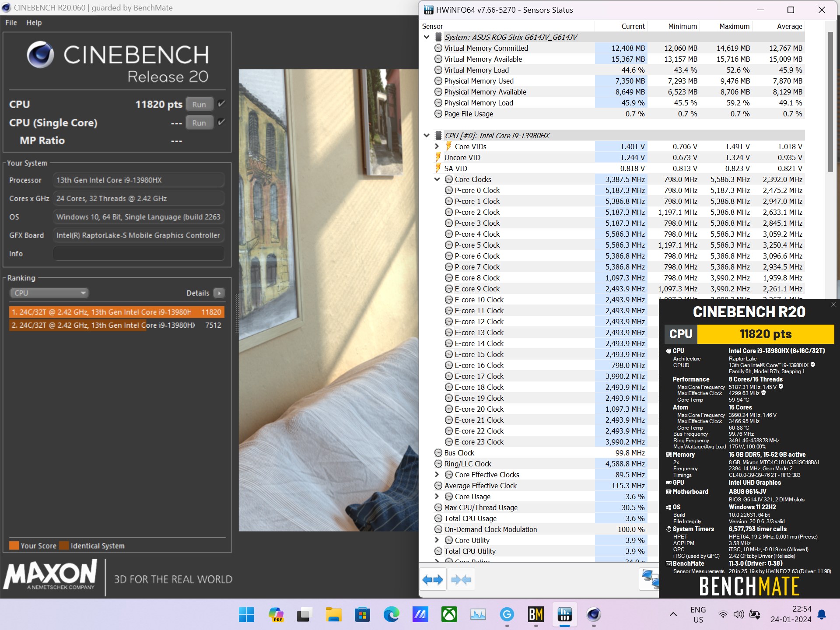The width and height of the screenshot is (840, 630).
Task: Select On-Demand Clock Modulation row
Action: point(539,529)
